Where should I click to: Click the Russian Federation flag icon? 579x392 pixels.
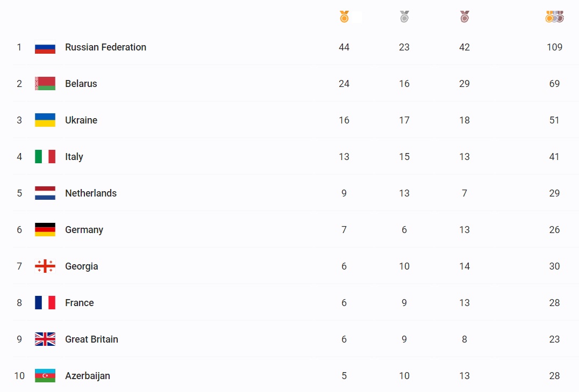click(x=45, y=47)
